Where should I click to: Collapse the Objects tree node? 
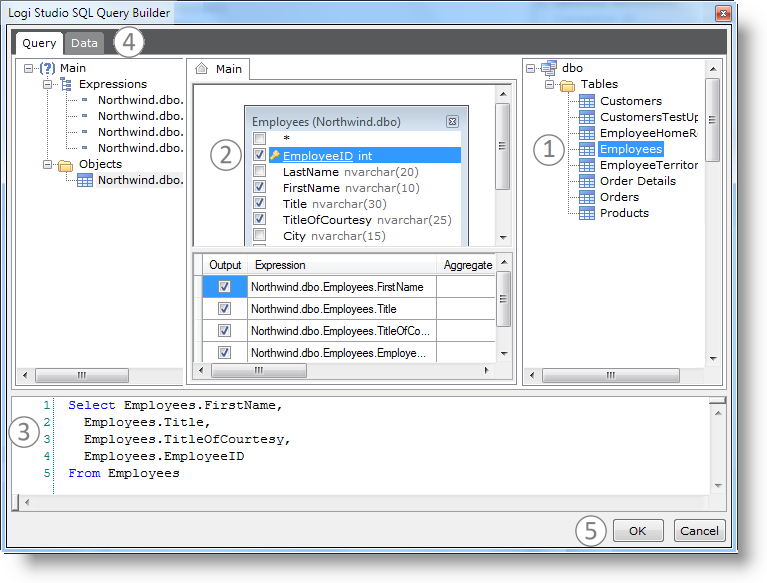[x=47, y=164]
